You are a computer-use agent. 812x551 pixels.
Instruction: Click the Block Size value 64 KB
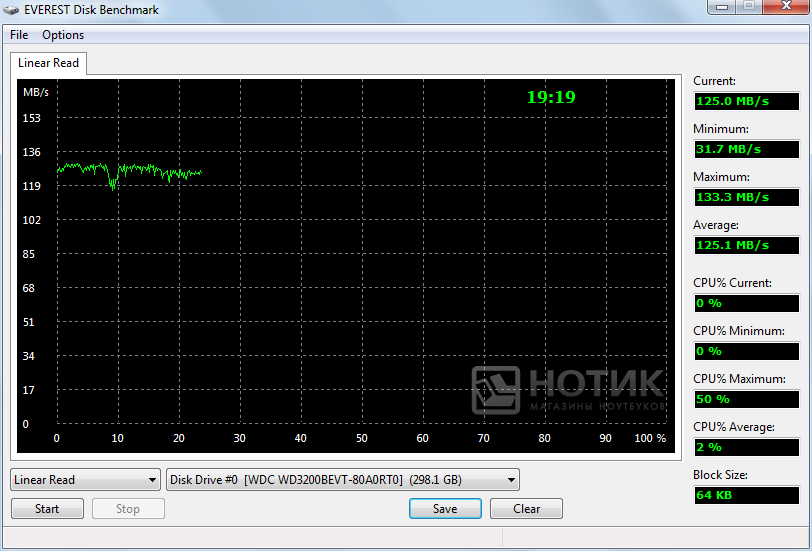(746, 495)
